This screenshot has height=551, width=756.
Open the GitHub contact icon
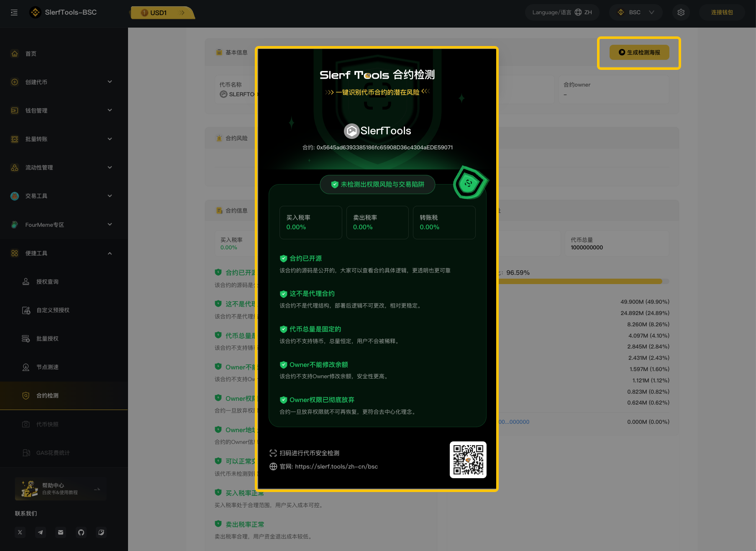[81, 532]
